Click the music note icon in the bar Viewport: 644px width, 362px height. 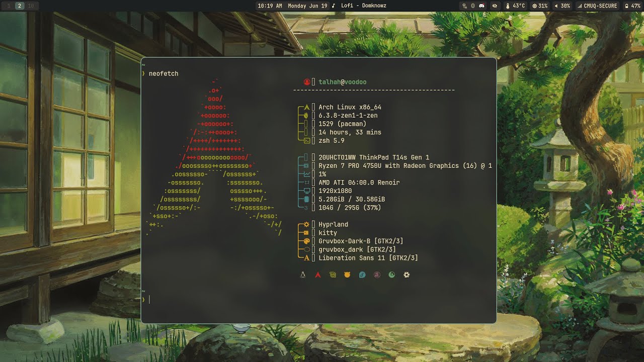[334, 6]
